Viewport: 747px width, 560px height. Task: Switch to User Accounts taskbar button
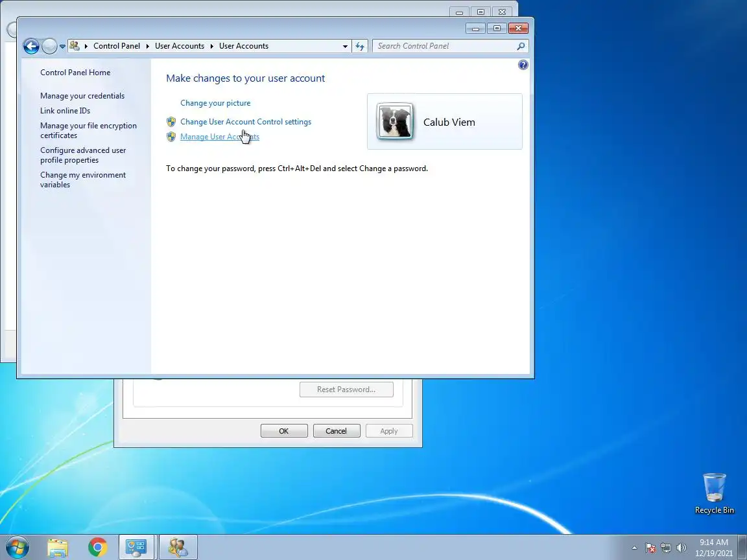point(178,548)
